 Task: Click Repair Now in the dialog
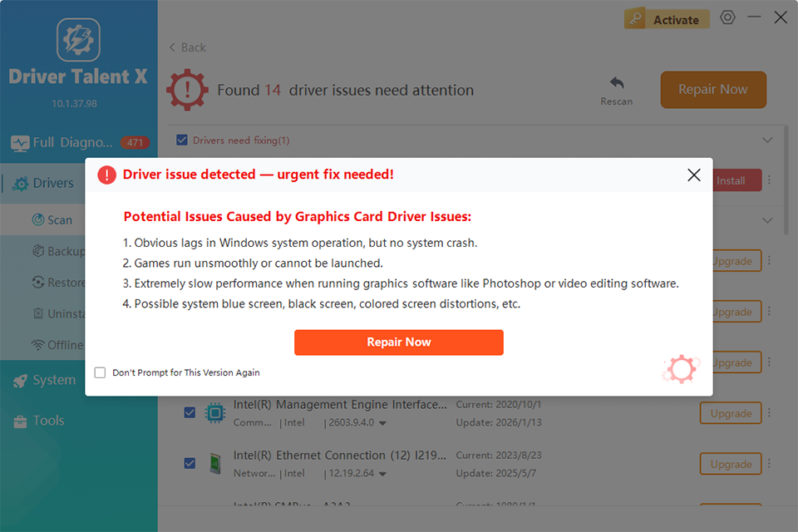pos(398,342)
